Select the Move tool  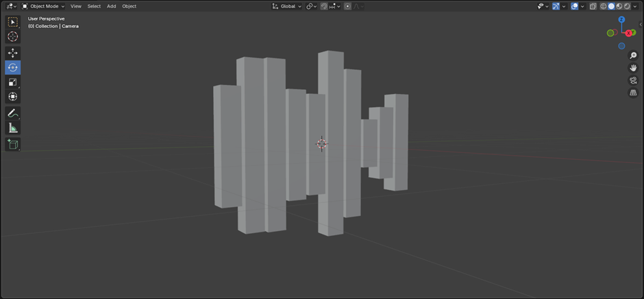point(12,53)
